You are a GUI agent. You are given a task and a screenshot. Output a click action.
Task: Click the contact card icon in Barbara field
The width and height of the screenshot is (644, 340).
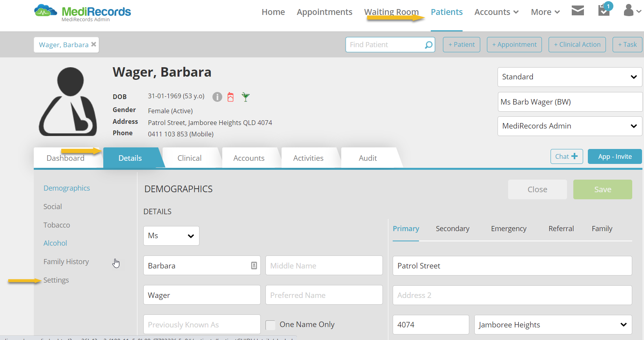(254, 265)
